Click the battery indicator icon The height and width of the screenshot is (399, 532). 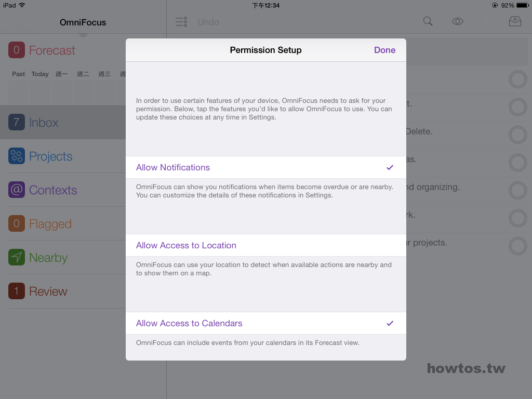coord(523,5)
